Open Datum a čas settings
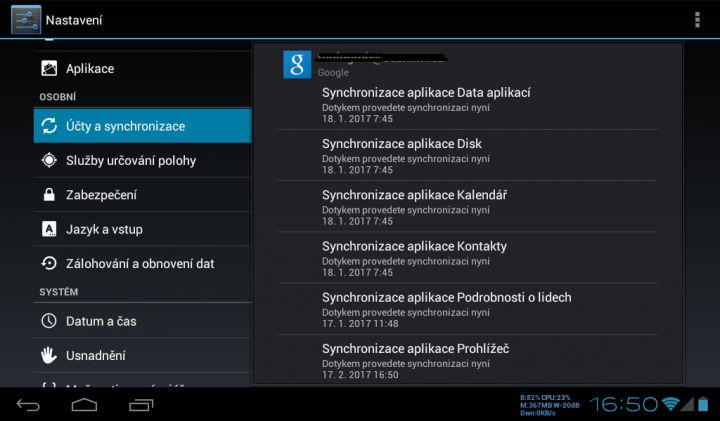The height and width of the screenshot is (421, 720). click(x=142, y=321)
